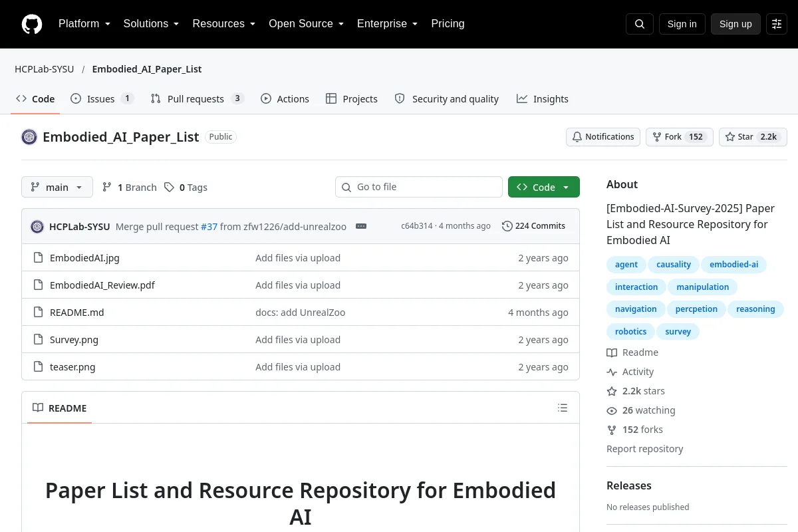Open the Pricing link
This screenshot has width=798, height=532.
pyautogui.click(x=448, y=24)
